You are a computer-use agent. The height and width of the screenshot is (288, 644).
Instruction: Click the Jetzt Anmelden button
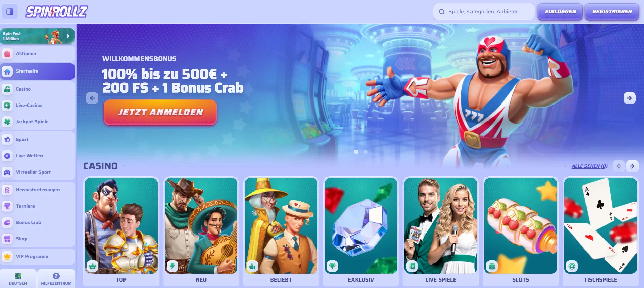pos(160,112)
